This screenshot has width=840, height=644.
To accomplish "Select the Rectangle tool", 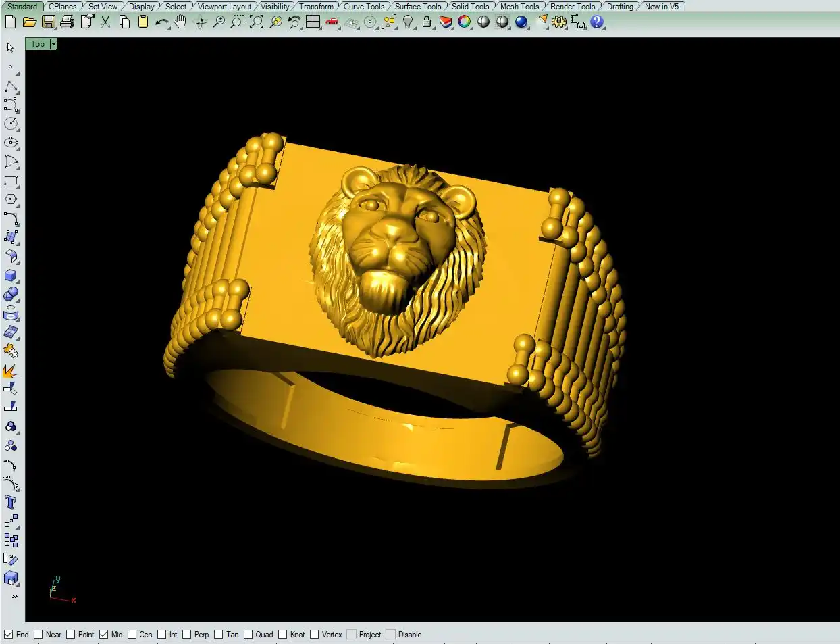I will [x=11, y=181].
